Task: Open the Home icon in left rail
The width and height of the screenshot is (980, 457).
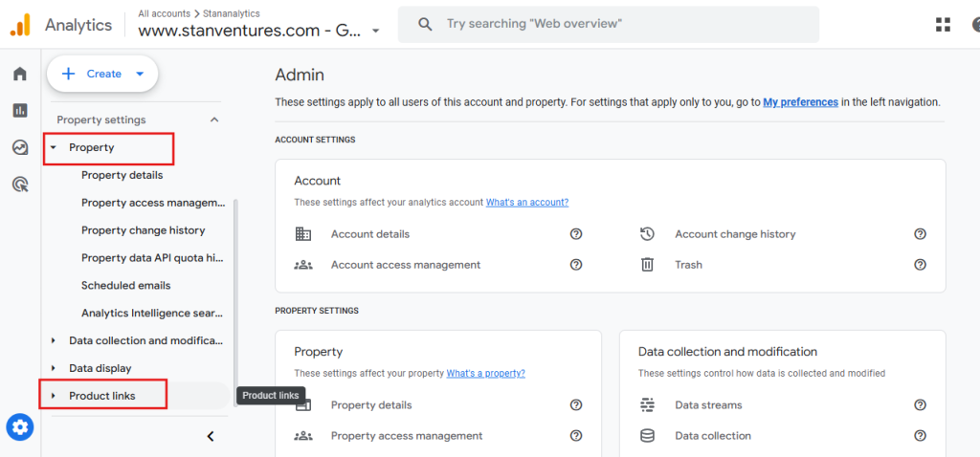Action: point(20,74)
